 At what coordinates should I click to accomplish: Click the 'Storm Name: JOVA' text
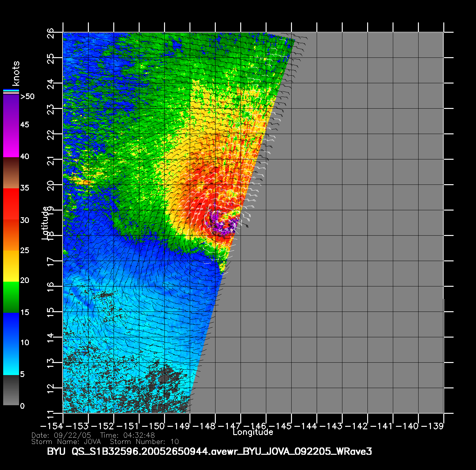(x=66, y=442)
